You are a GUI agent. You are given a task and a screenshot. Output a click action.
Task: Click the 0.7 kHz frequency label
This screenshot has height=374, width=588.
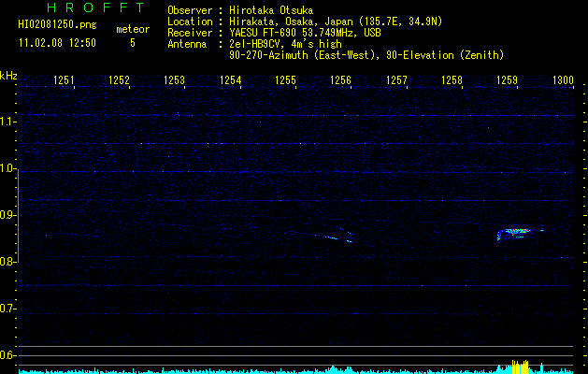(x=7, y=309)
